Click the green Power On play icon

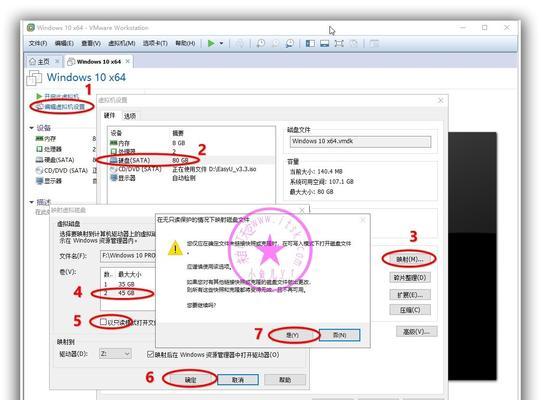pos(211,43)
